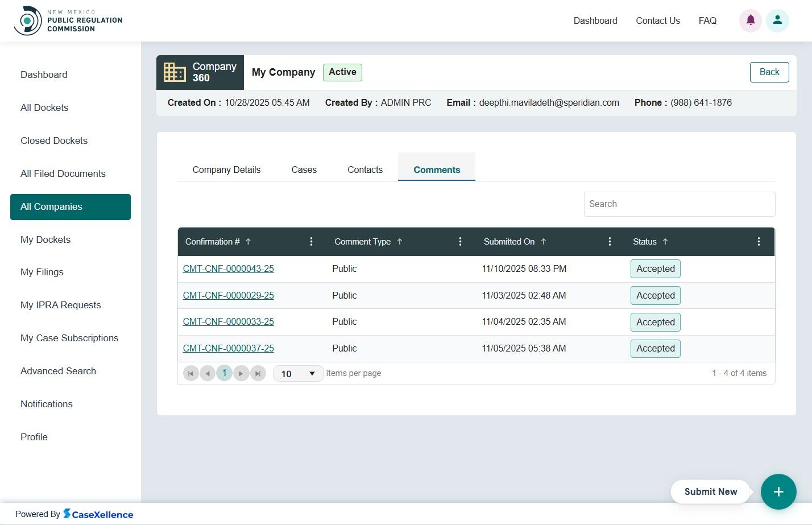The image size is (812, 525).
Task: Click the 11/03/2025 02:48 AM date cell
Action: click(524, 296)
